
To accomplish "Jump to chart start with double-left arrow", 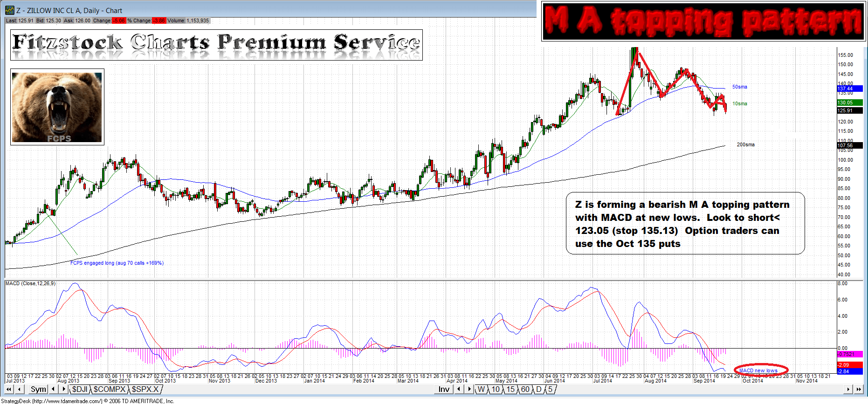I will (x=9, y=389).
